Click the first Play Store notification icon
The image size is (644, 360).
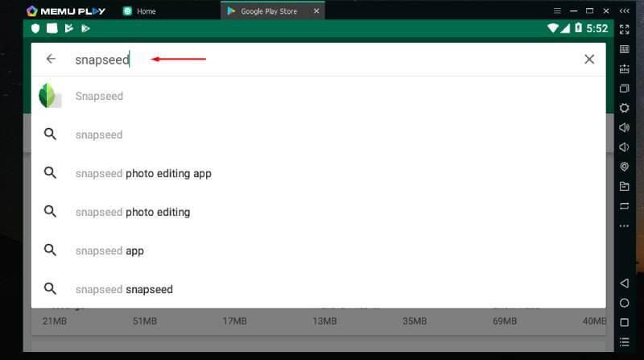(69, 28)
